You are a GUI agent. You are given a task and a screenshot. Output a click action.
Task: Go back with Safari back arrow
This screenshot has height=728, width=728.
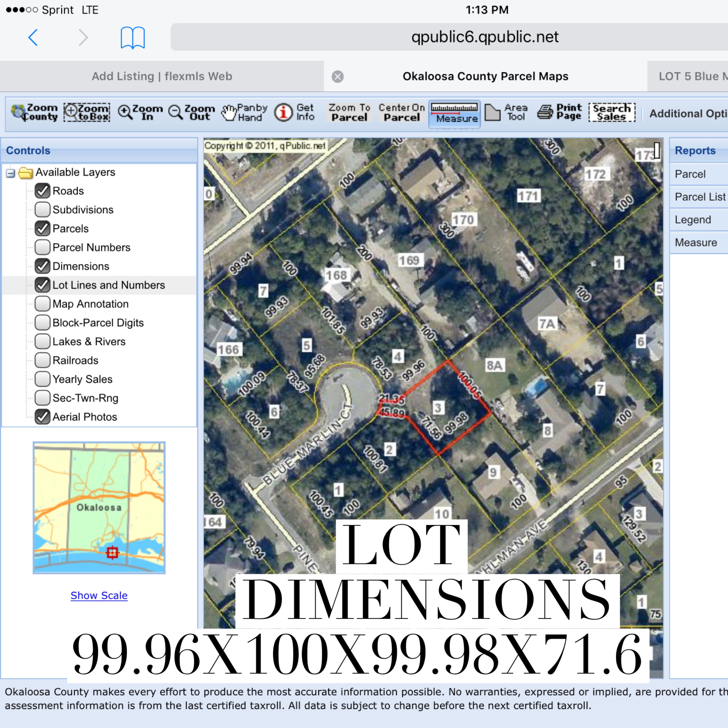(33, 38)
